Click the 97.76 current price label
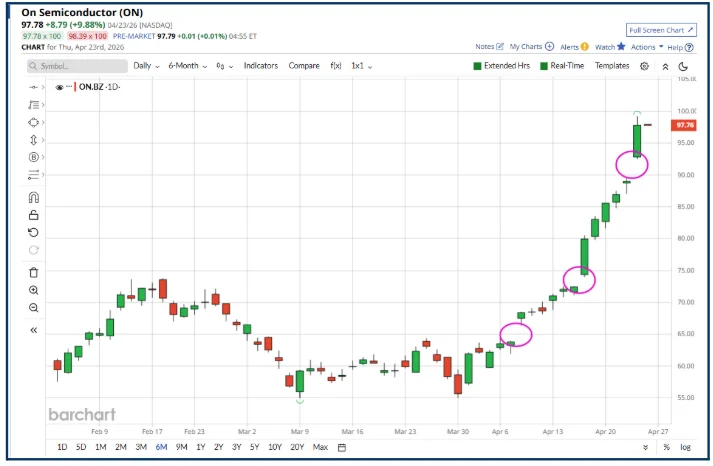 point(683,125)
